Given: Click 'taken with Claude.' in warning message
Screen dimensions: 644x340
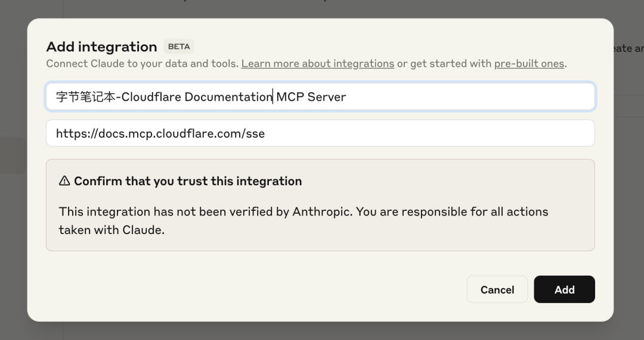Looking at the screenshot, I should (112, 230).
